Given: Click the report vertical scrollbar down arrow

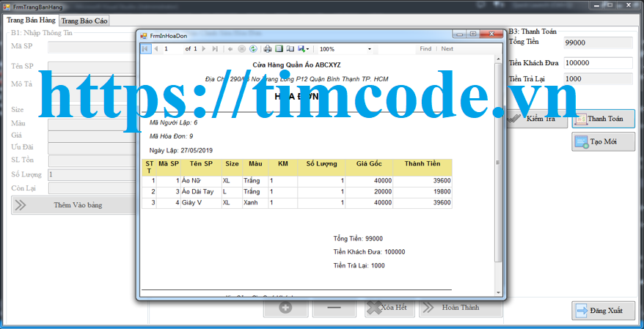Looking at the screenshot, I should tap(498, 292).
